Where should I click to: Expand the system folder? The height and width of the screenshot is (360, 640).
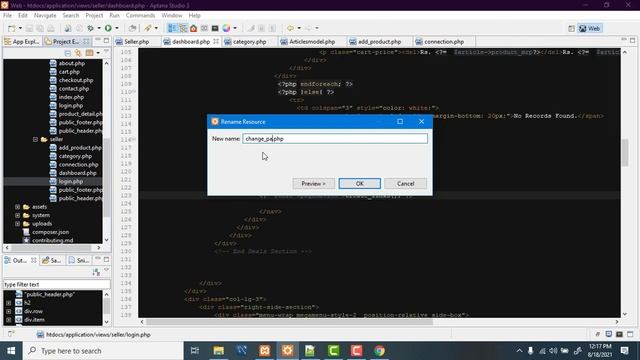coord(17,215)
